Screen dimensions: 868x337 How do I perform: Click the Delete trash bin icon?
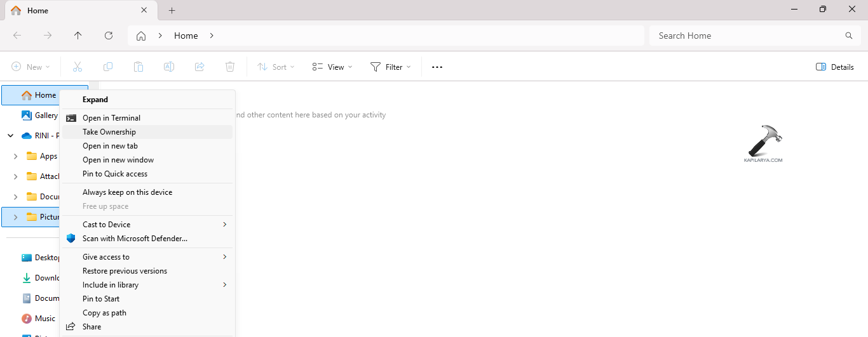(230, 67)
